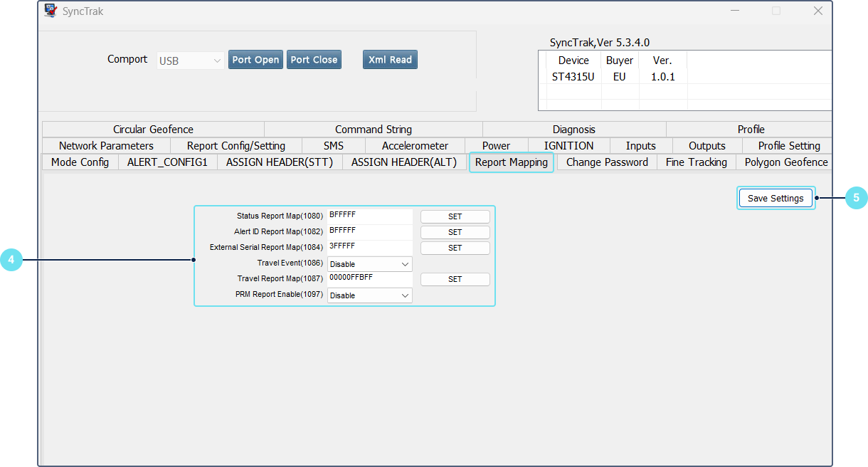
Task: Select the Network Parameters tab
Action: [x=106, y=146]
